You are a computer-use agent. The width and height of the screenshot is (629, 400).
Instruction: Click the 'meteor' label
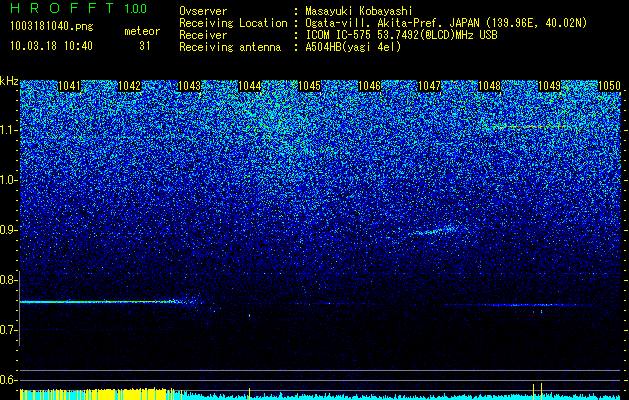[142, 31]
